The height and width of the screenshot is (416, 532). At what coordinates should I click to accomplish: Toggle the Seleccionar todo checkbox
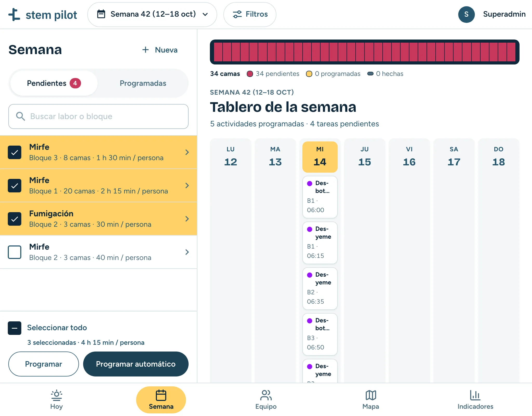pyautogui.click(x=15, y=328)
